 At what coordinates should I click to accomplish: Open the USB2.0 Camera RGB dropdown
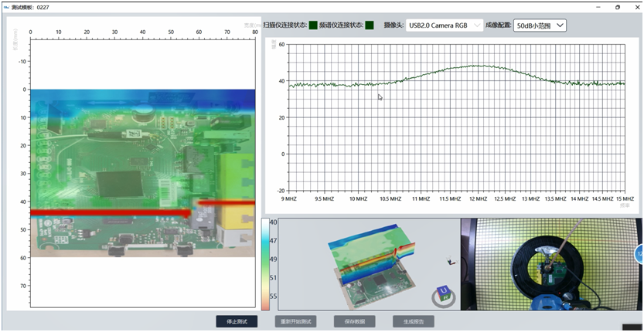444,25
